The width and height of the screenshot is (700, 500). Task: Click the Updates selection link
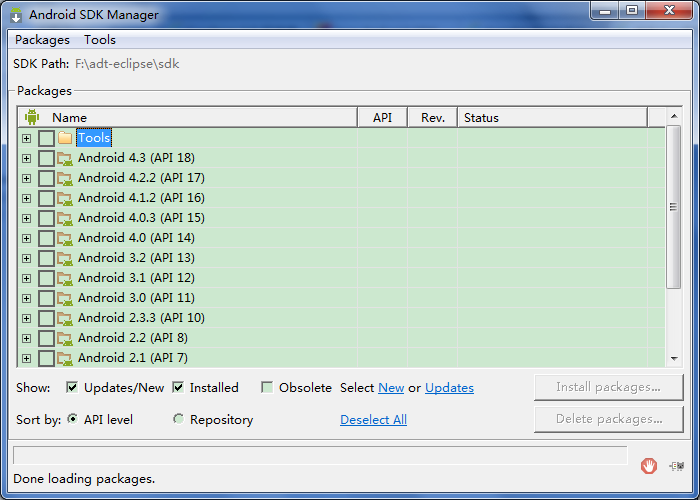coord(450,388)
